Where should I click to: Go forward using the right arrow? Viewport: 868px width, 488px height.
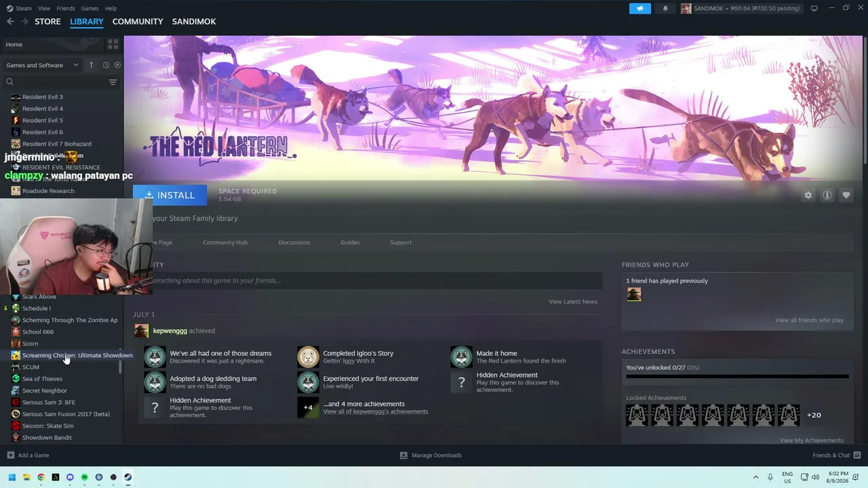(x=25, y=22)
